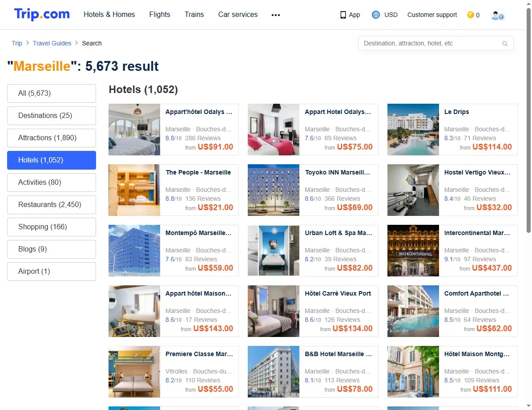Open Montempô Marseille hotel photo
Screen dimensions: 532x410
pos(134,250)
